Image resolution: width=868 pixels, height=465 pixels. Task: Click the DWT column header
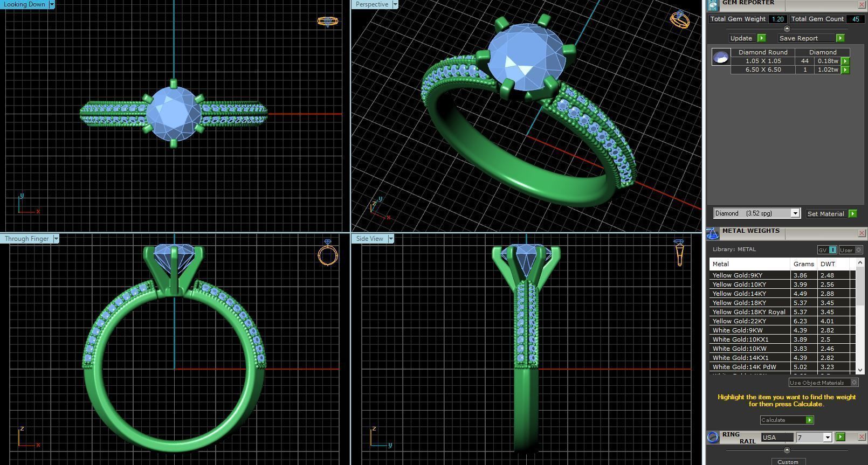pos(833,264)
